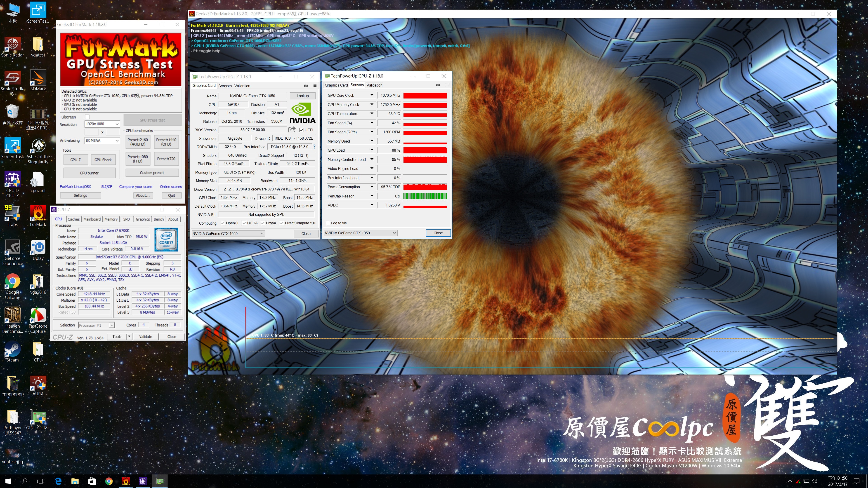Viewport: 868px width, 488px height.
Task: Switch to the Mainboard tab in CPU-Z
Action: click(x=92, y=219)
